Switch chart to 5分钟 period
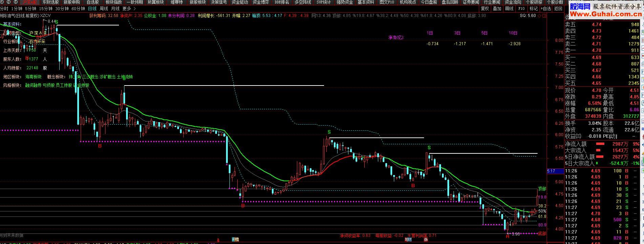The width and height of the screenshot is (644, 244). point(31,8)
